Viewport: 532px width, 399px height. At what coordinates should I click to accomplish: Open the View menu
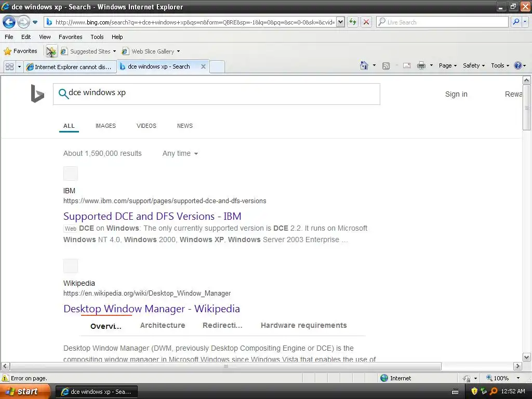(45, 37)
